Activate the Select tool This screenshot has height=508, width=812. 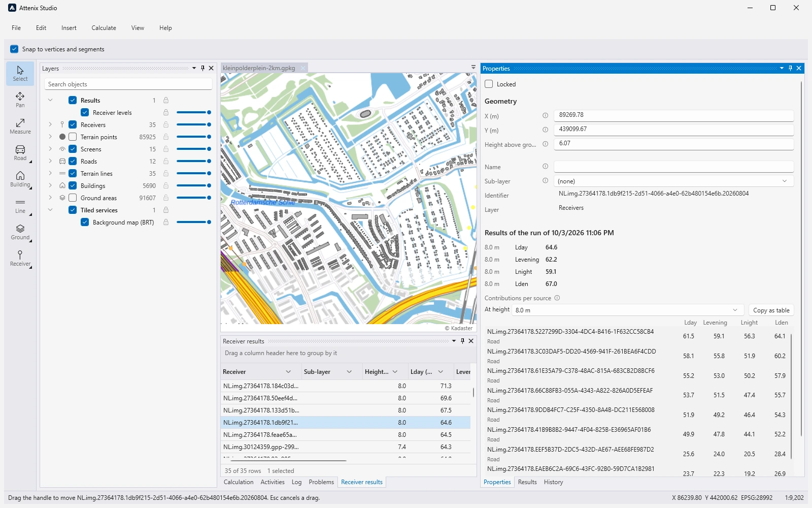click(x=20, y=74)
